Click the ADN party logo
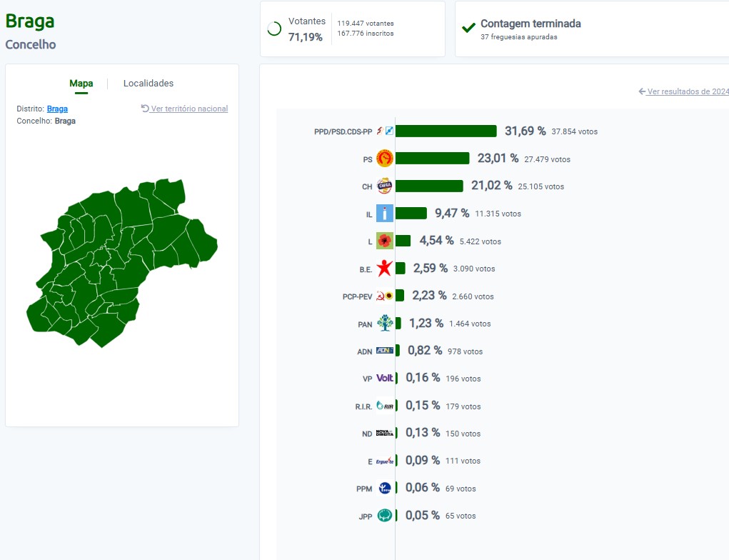 (x=384, y=350)
